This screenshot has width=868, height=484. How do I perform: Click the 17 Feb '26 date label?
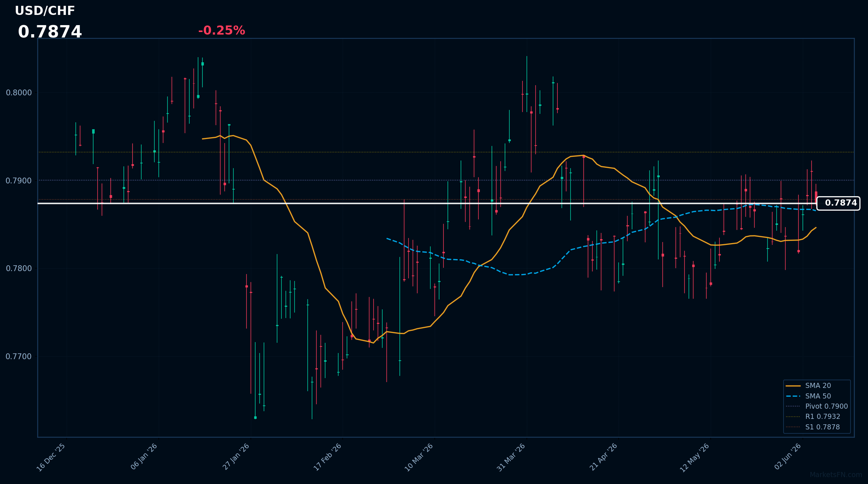[328, 457]
